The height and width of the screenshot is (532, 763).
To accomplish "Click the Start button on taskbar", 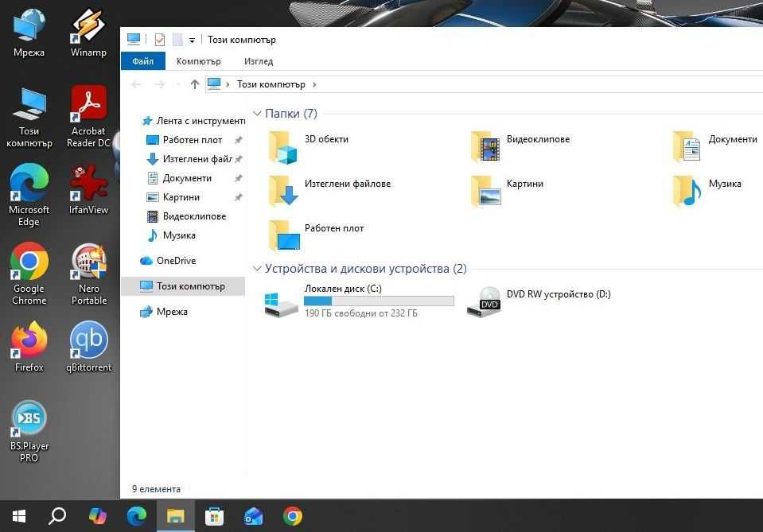I will click(18, 516).
